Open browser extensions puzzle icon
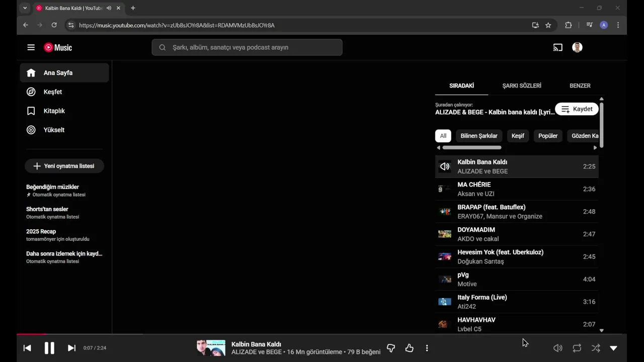 coord(569,25)
